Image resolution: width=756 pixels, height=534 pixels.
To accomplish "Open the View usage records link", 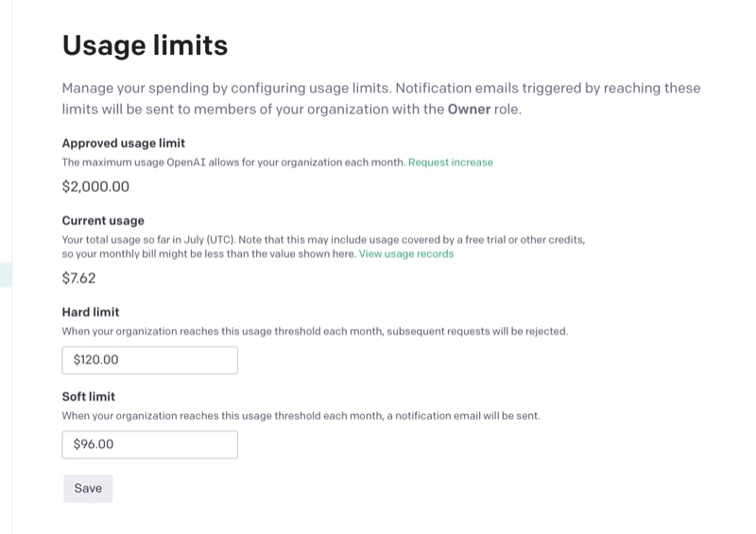I will click(x=405, y=254).
